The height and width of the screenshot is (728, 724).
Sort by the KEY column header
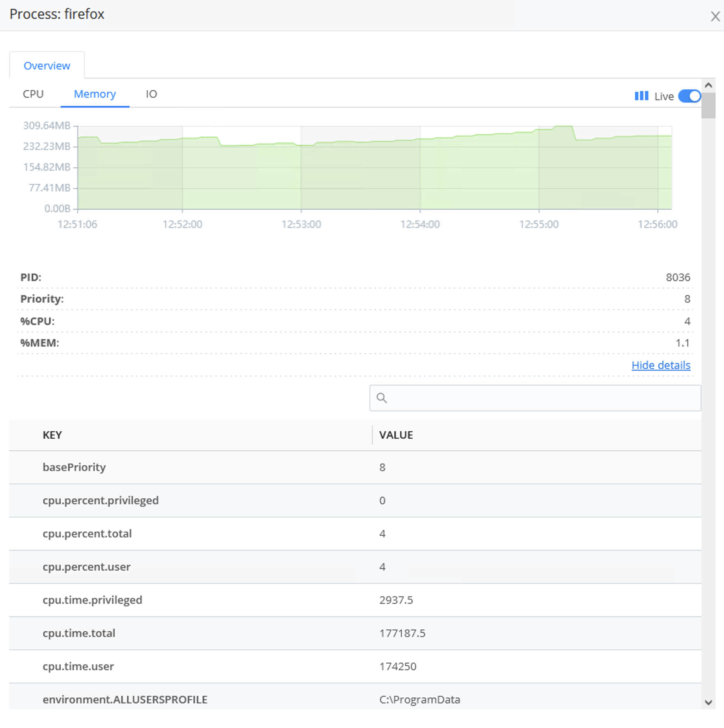click(52, 435)
